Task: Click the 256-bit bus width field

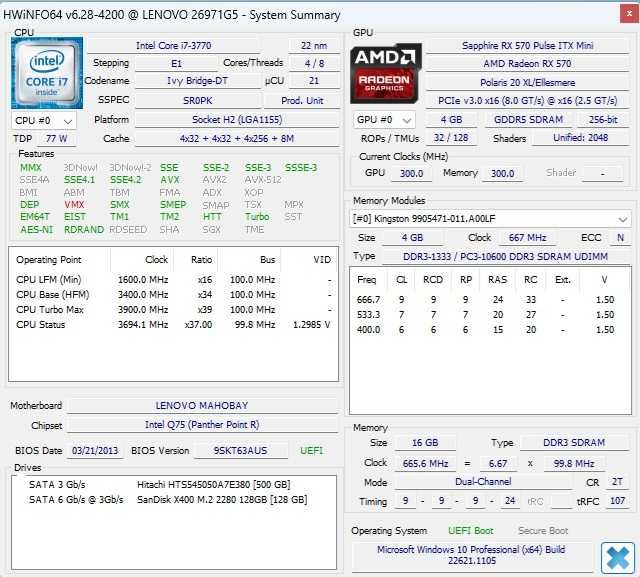Action: [x=603, y=120]
